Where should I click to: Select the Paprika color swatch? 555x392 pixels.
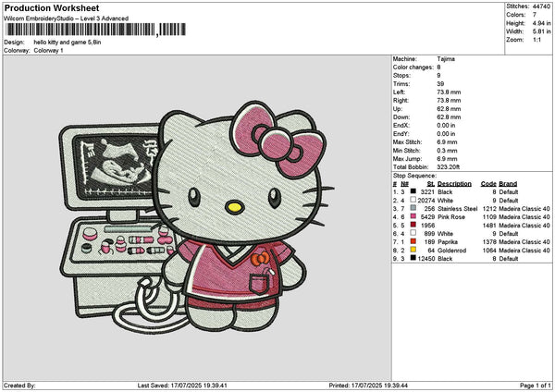coord(413,241)
